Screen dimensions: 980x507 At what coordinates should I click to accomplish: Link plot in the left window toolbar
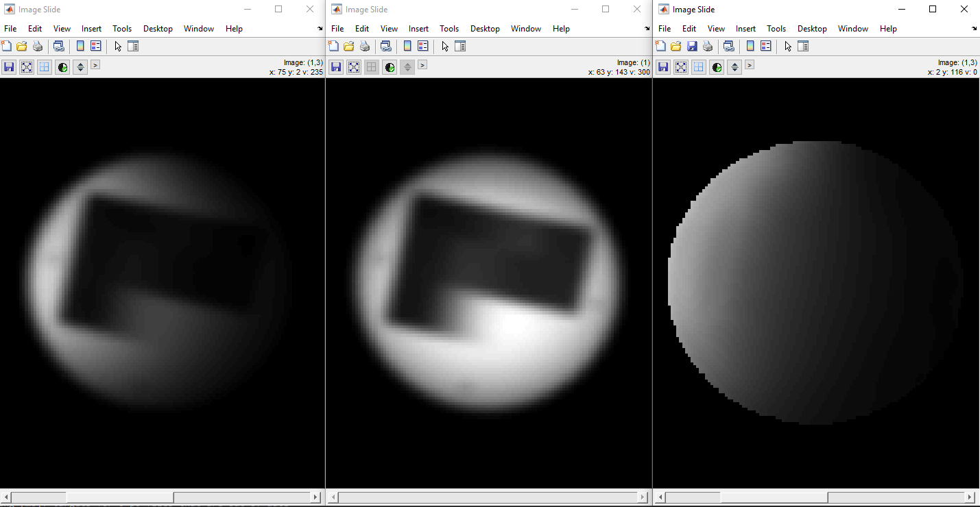59,46
